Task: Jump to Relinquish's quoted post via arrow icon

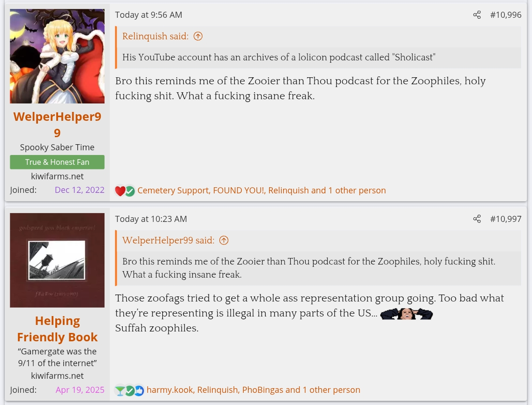Action: (x=198, y=36)
